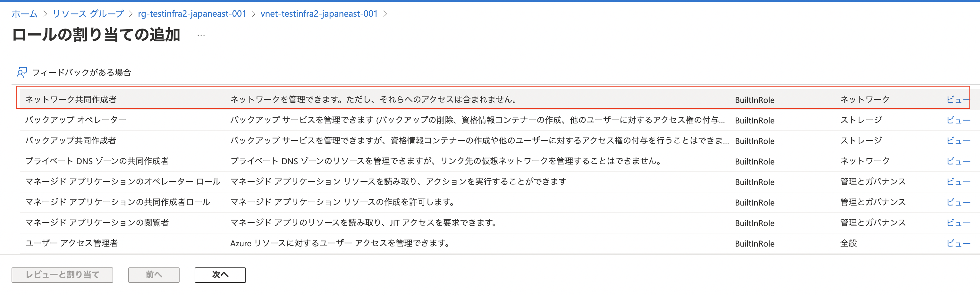Screen dimensions: 980x295
Task: Open ビュー for マネージド アプリケーションの閲覧者
Action: click(959, 223)
